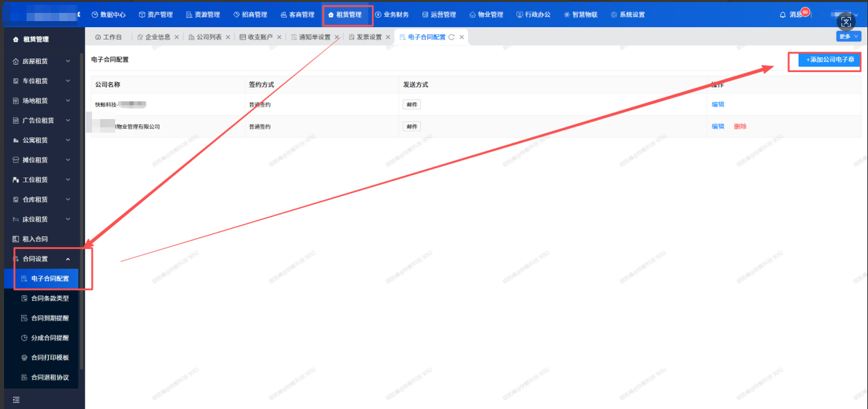Image resolution: width=868 pixels, height=409 pixels.
Task: Open 分成合同提醒 in the sidebar
Action: (49, 338)
